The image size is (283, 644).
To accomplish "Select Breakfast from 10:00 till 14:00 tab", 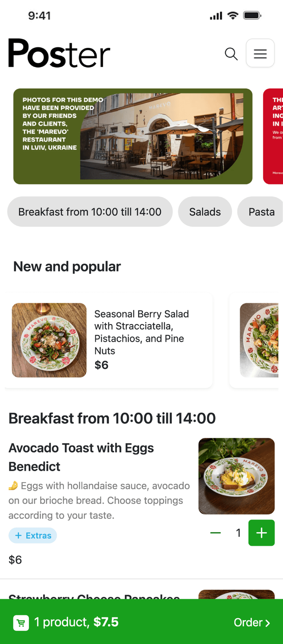I will click(x=90, y=212).
